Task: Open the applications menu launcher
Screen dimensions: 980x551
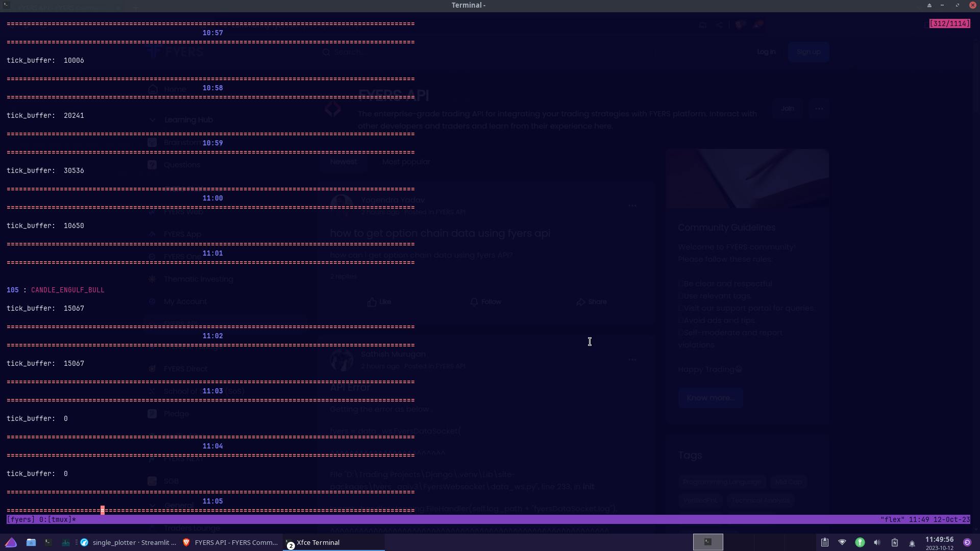Action: pyautogui.click(x=11, y=542)
